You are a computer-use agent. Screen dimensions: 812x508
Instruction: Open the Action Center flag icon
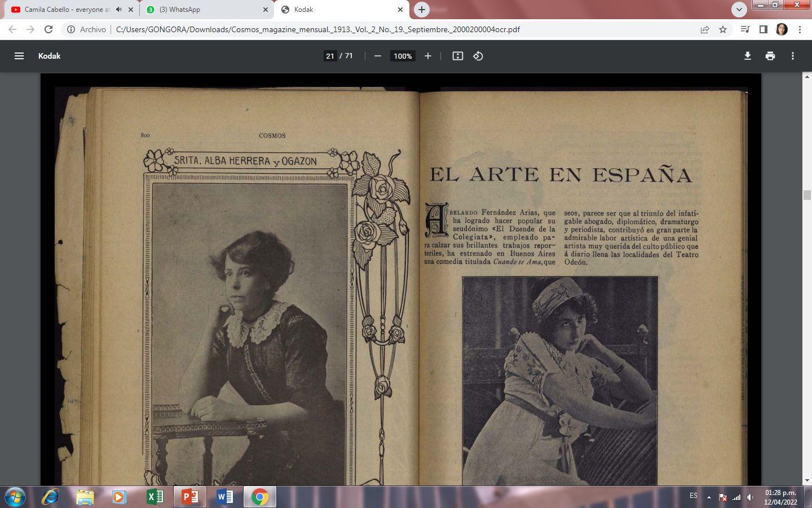click(723, 497)
